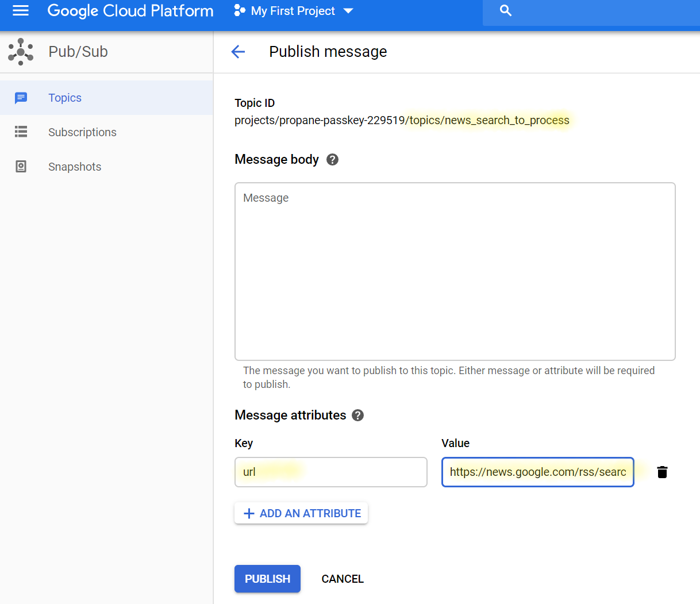Image resolution: width=700 pixels, height=604 pixels.
Task: Click the CANCEL button
Action: (343, 579)
